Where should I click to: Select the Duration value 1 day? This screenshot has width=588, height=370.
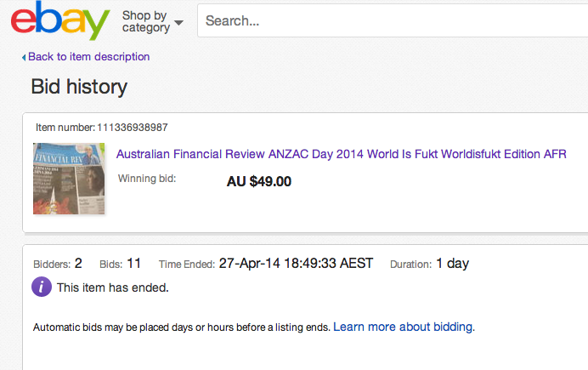click(x=452, y=264)
